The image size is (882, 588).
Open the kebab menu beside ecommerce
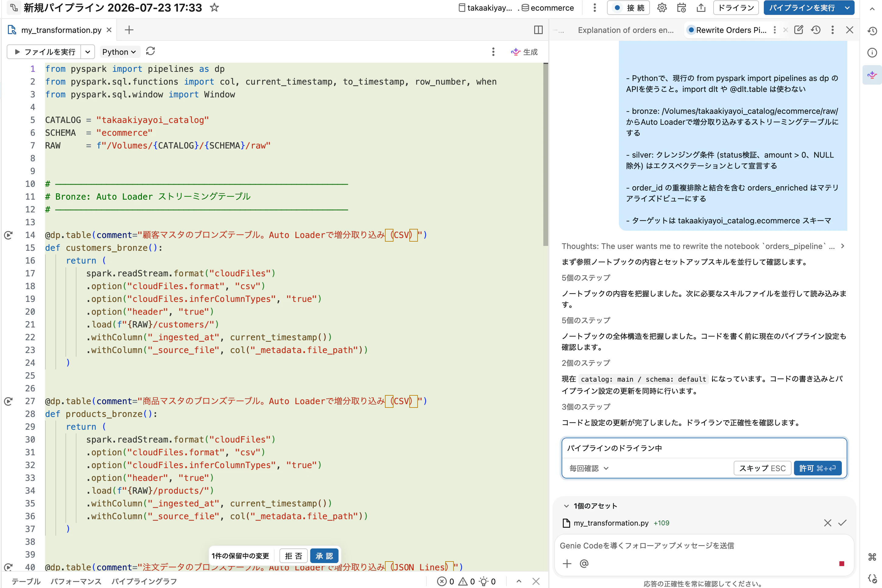click(594, 8)
